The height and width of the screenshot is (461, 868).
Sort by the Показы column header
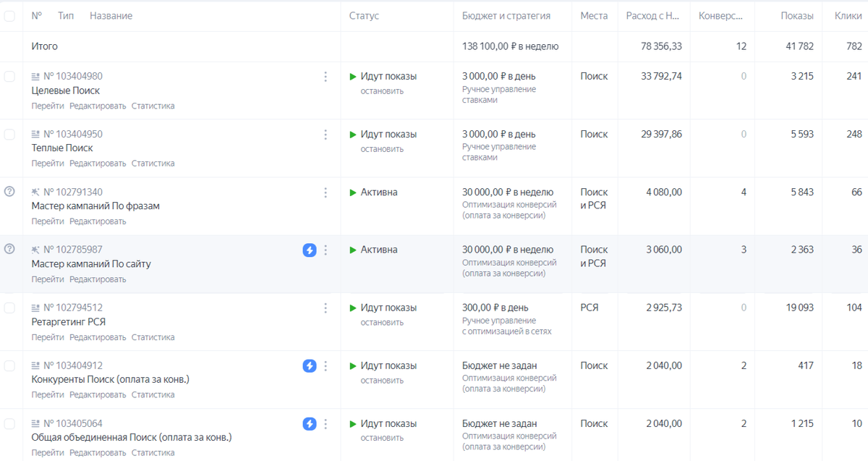coord(797,16)
